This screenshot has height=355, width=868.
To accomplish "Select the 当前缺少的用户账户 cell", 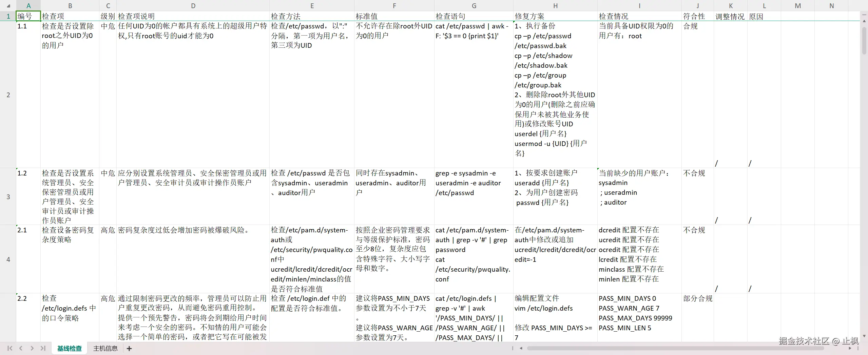I will [639, 196].
